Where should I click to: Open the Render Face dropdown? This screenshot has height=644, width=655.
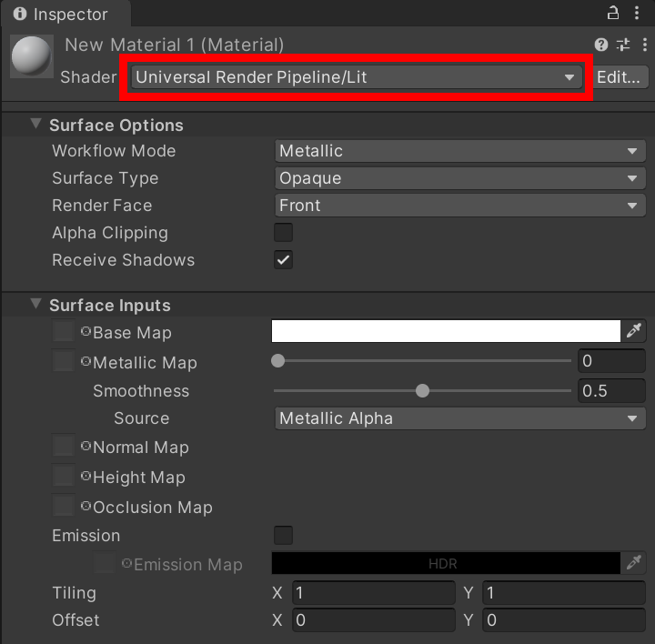(x=460, y=205)
